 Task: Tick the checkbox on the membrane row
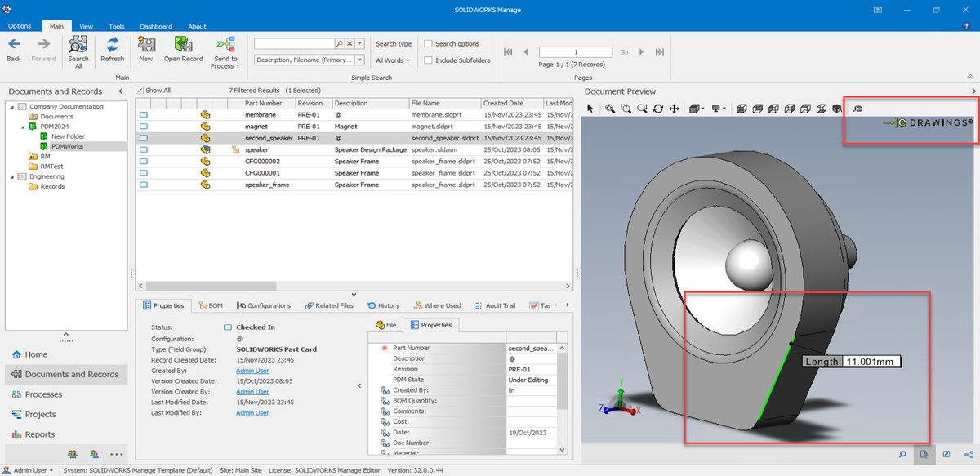[x=143, y=115]
